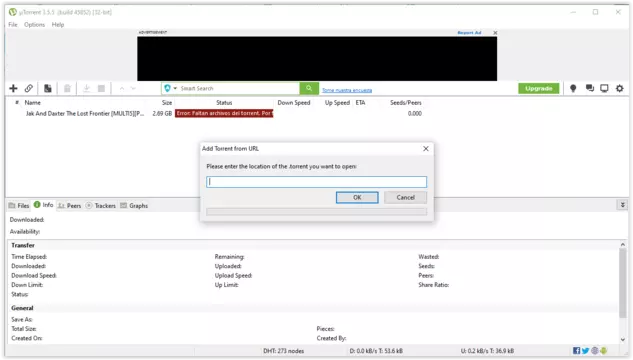This screenshot has height=360, width=633.
Task: Sort by the Name column header
Action: click(32, 103)
